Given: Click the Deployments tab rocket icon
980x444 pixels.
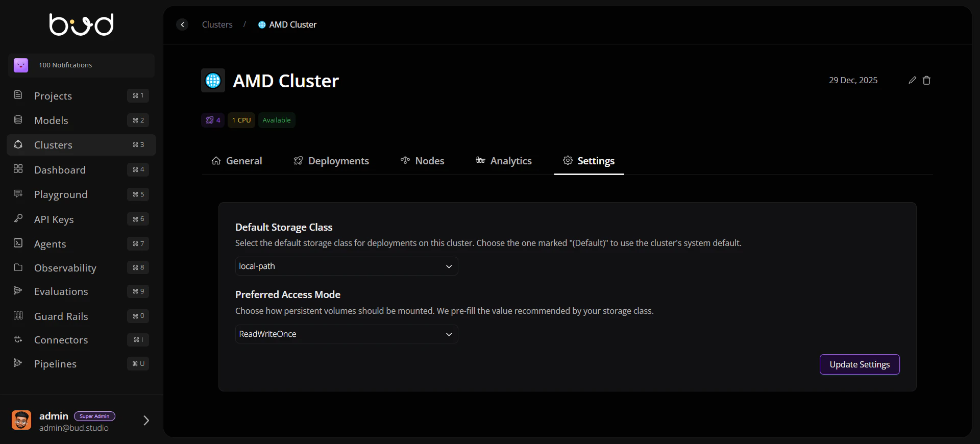Looking at the screenshot, I should 299,161.
